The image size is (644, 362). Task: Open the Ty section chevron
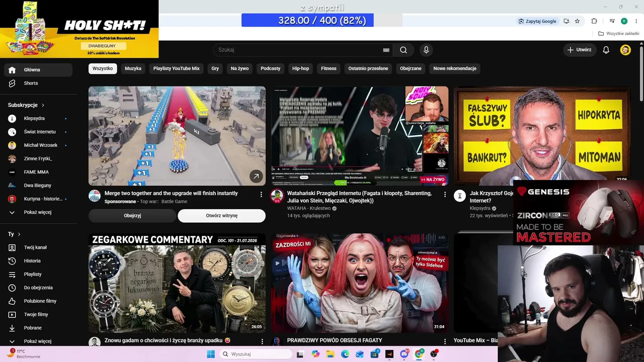19,234
